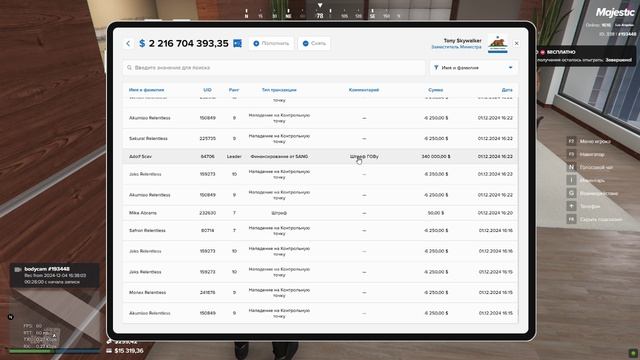Viewport: 640px width, 360px height.
Task: Click the 50,00 $ amount cell
Action: 436,213
